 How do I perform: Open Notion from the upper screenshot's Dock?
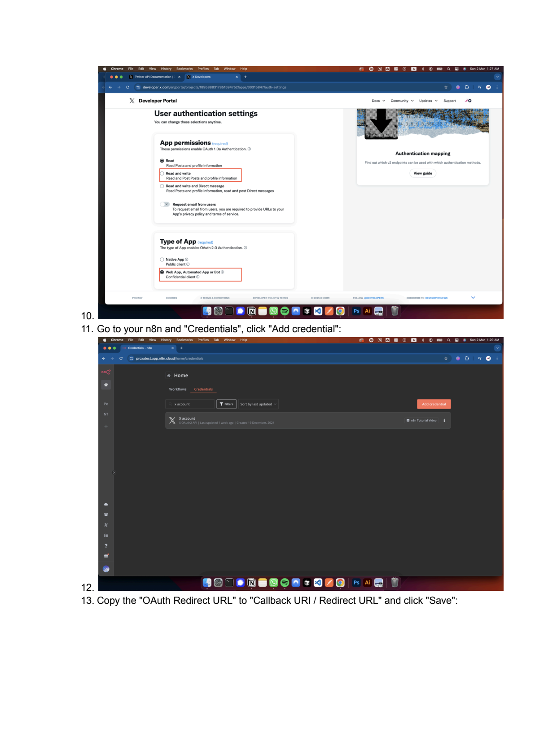[251, 311]
